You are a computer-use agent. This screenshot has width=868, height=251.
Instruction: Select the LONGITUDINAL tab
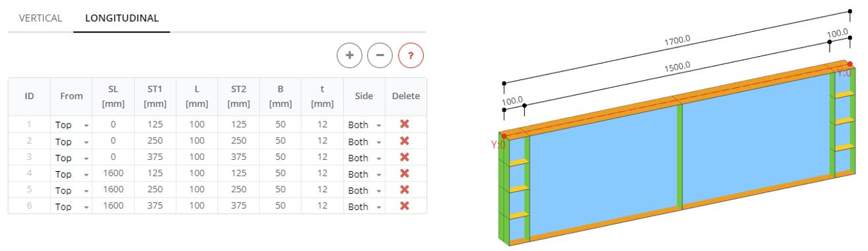click(122, 18)
